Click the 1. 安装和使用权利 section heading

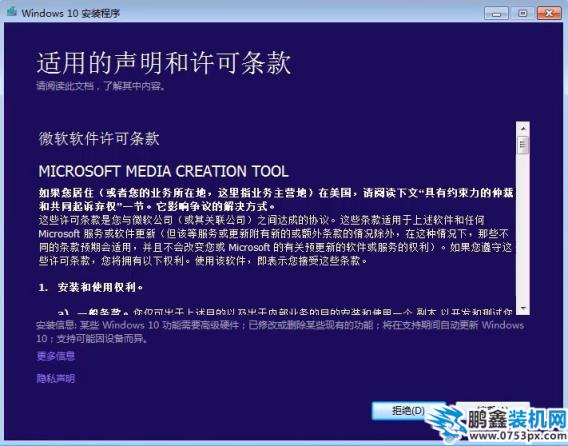pos(91,287)
